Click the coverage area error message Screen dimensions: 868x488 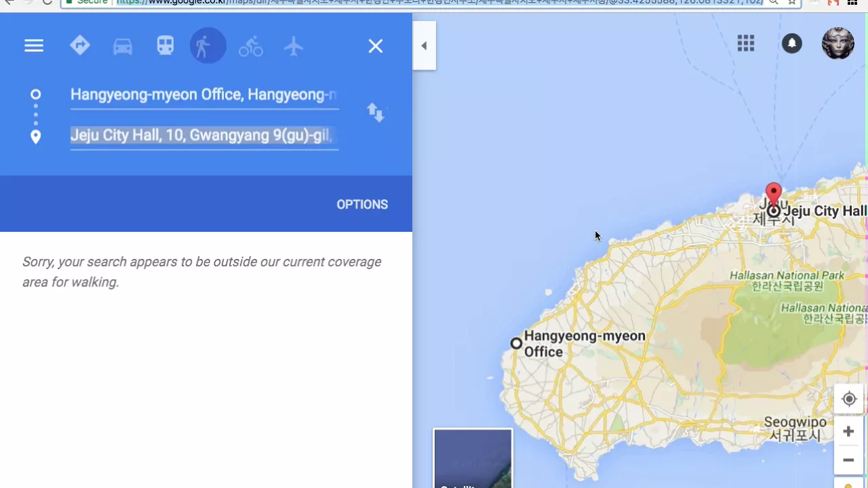point(202,272)
